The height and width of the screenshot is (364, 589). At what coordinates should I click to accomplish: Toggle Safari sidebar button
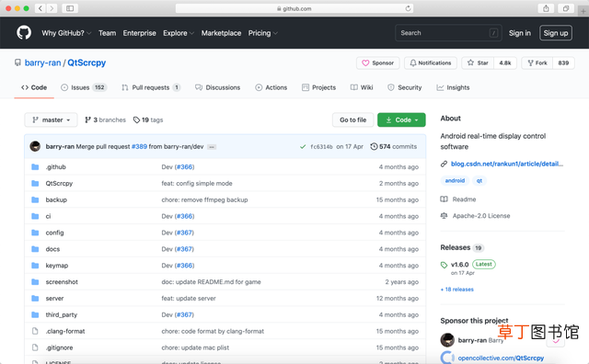(70, 8)
